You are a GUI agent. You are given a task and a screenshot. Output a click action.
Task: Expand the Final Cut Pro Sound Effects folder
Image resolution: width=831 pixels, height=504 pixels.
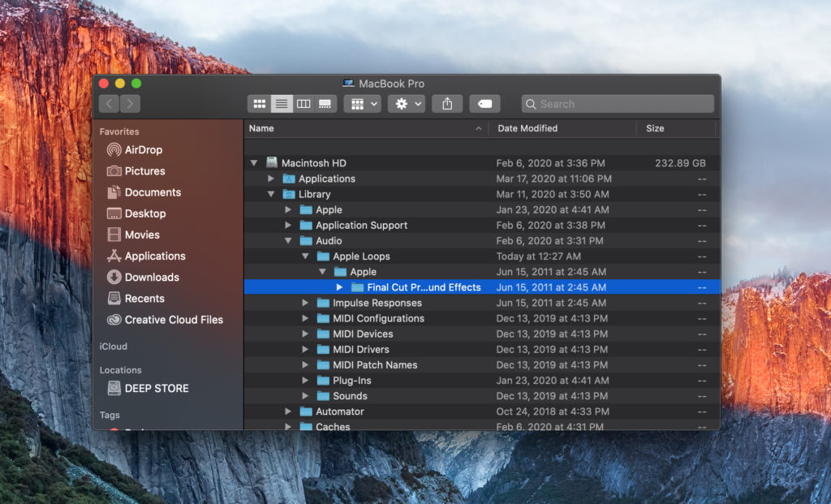(339, 287)
